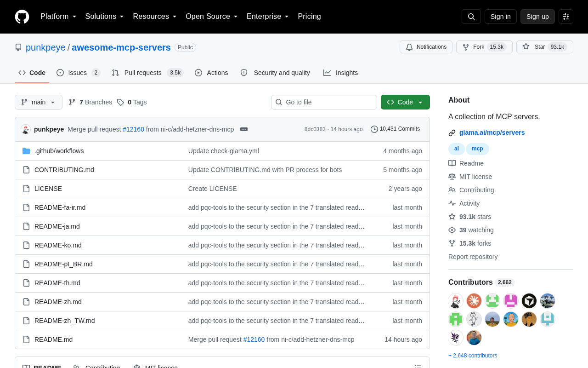Screen dimensions: 588x368
Task: Select the Code repository tab
Action: [x=32, y=73]
